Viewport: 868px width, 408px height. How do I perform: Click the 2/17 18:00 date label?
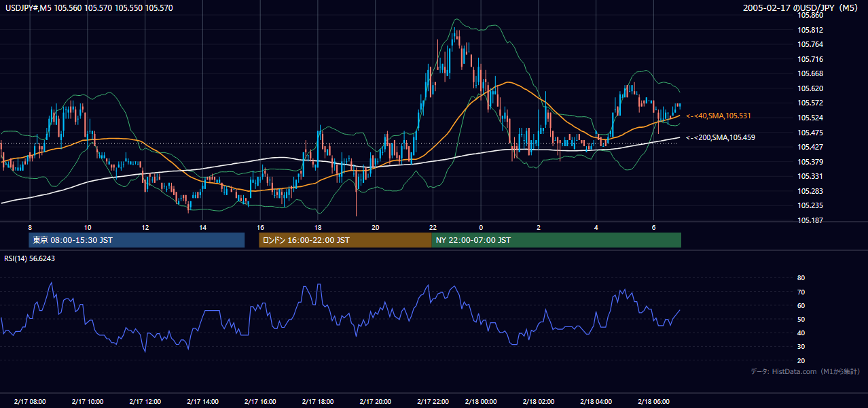point(319,402)
